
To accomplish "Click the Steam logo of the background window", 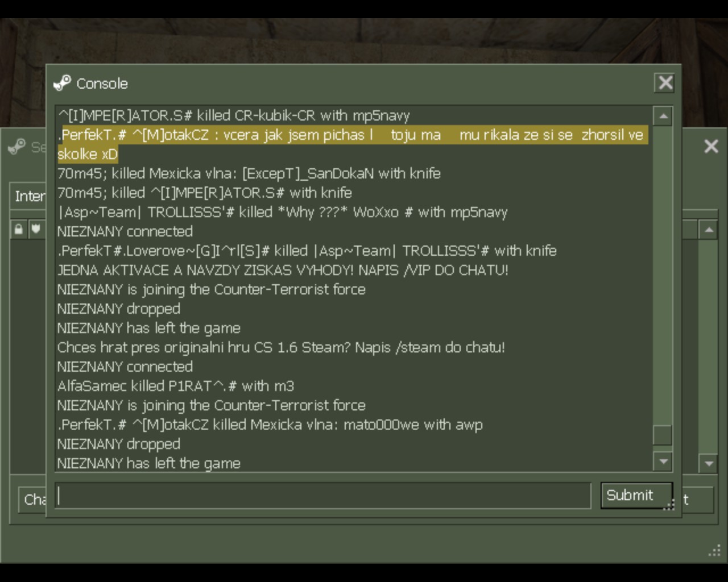I will tap(17, 147).
